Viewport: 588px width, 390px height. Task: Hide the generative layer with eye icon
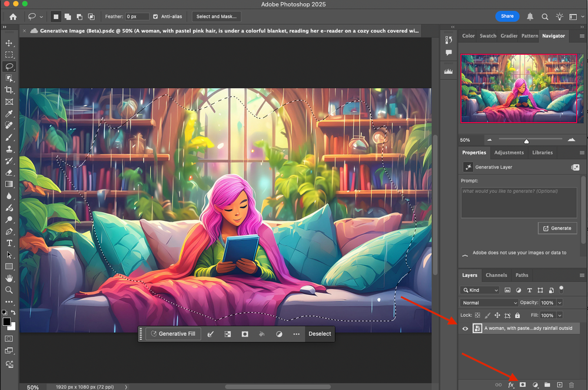(x=466, y=329)
